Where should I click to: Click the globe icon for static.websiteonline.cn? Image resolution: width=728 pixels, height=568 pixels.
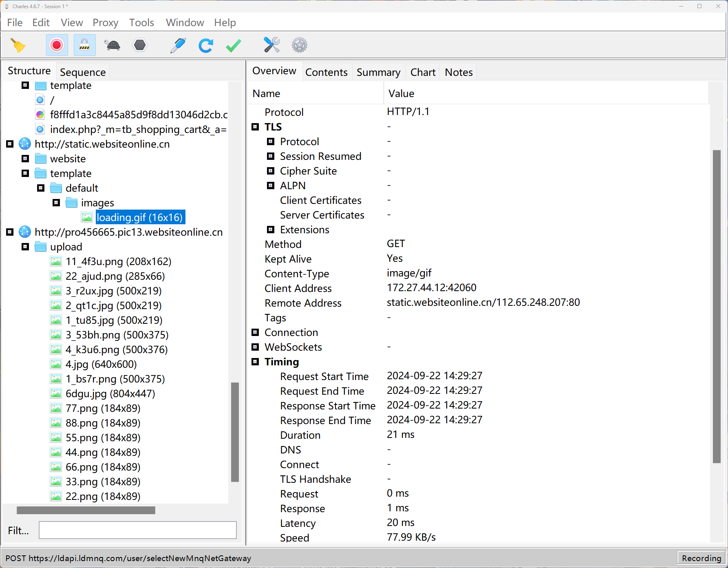25,144
